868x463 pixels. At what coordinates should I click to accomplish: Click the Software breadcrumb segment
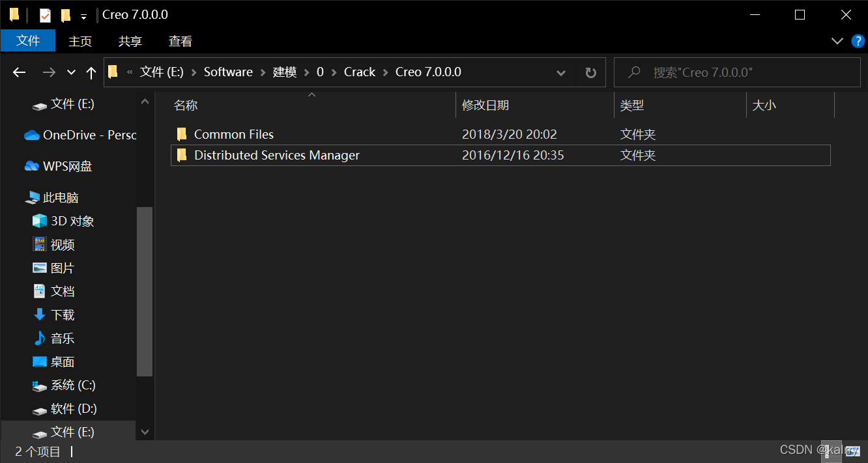pos(228,72)
